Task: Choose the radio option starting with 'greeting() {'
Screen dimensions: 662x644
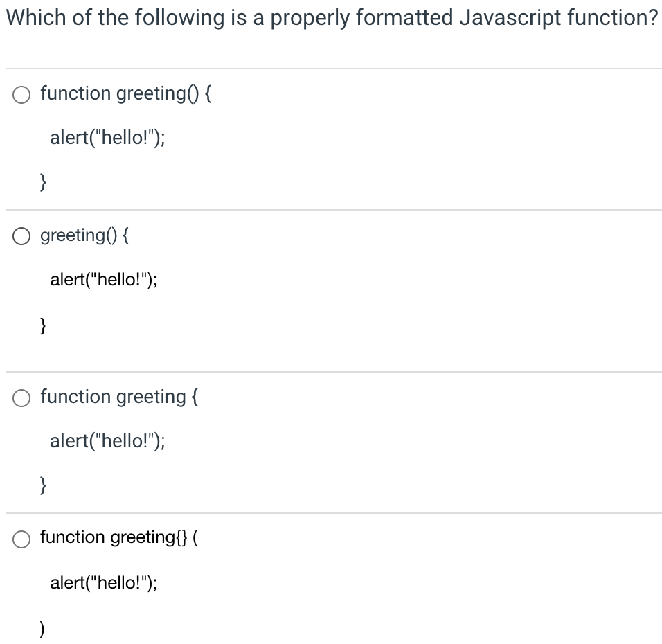Action: (x=21, y=237)
